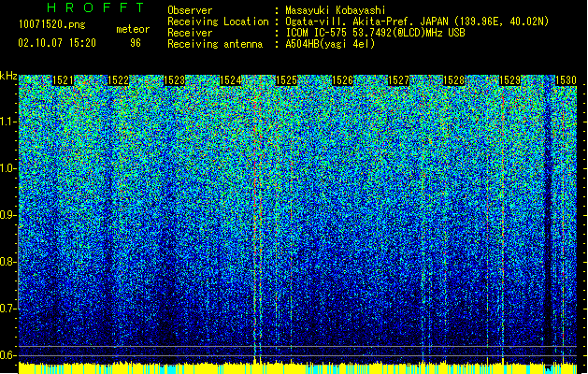Click the 1530 time marker
Image resolution: width=588 pixels, height=374 pixels.
pyautogui.click(x=566, y=80)
